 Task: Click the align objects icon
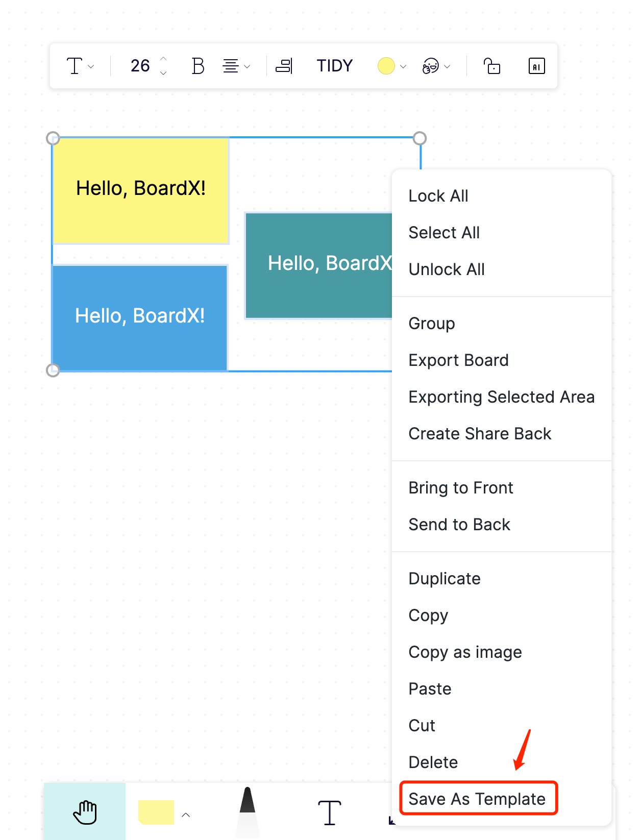[284, 66]
